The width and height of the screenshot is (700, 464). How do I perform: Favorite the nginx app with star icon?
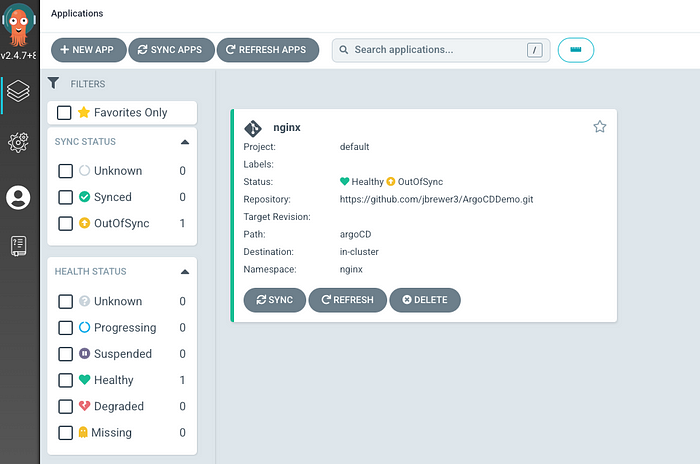coord(600,127)
